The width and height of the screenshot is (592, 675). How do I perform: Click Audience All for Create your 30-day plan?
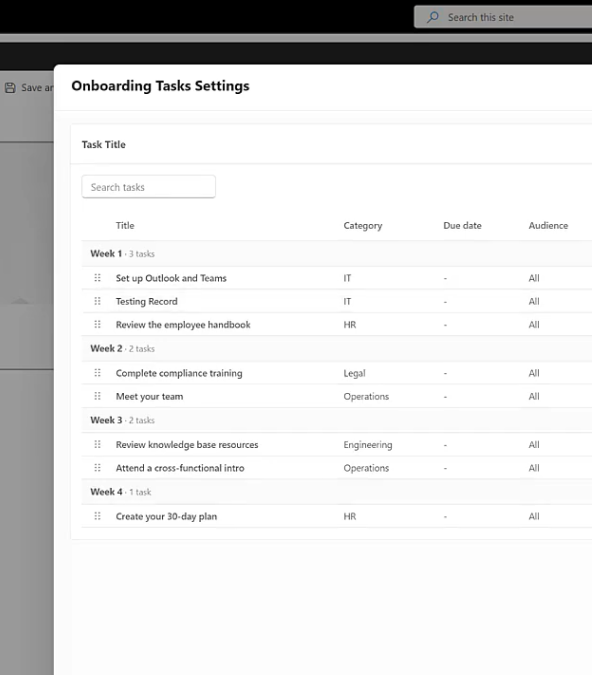[534, 516]
